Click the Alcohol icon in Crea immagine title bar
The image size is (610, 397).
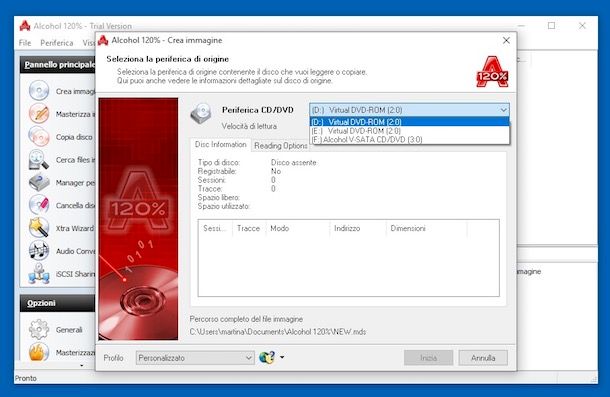tap(103, 40)
